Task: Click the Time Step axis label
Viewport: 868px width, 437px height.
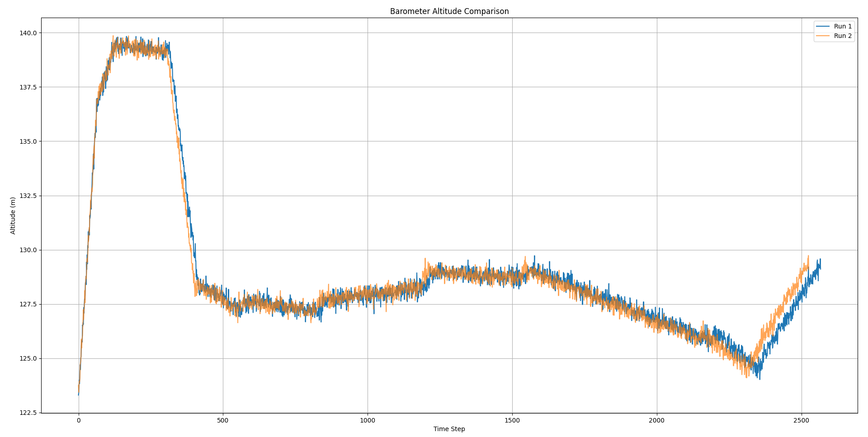Action: coord(449,429)
